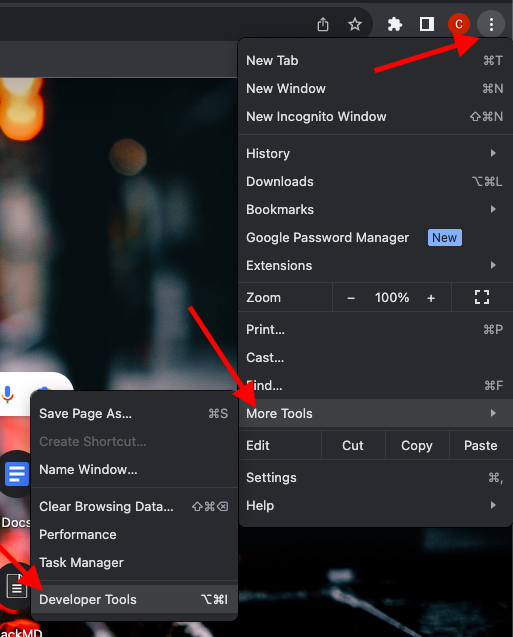Open the Google Docs shortcut icon

point(16,474)
